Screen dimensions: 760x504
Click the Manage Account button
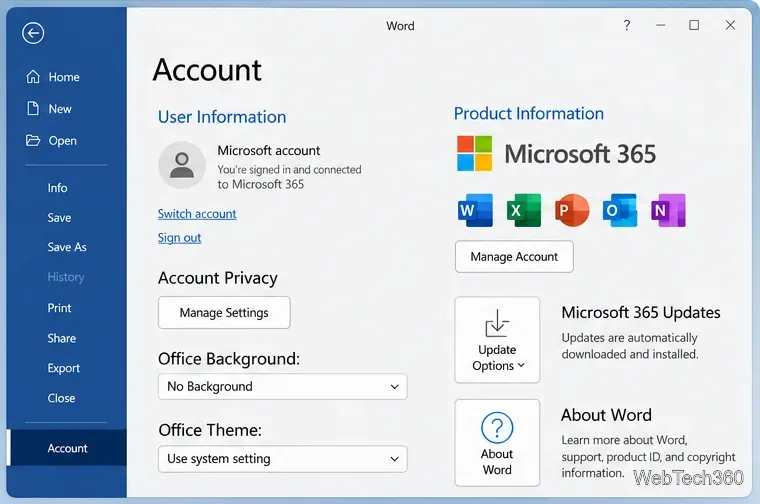[x=514, y=256]
